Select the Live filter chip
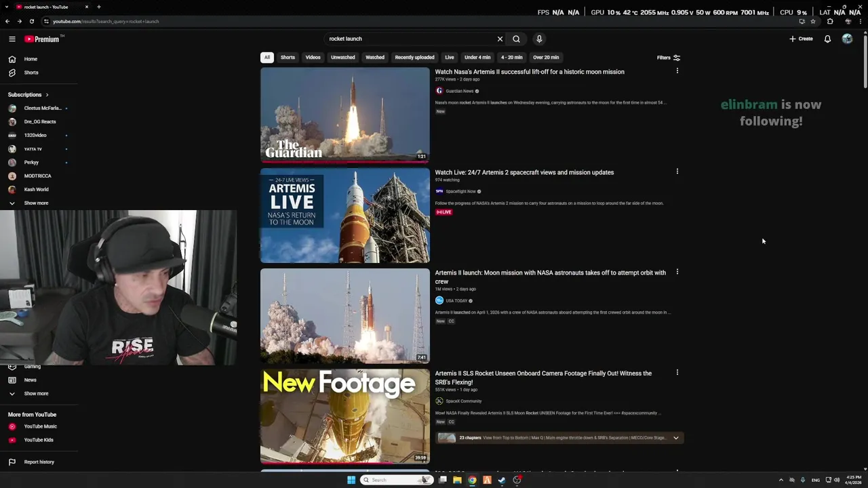The height and width of the screenshot is (488, 868). click(450, 58)
